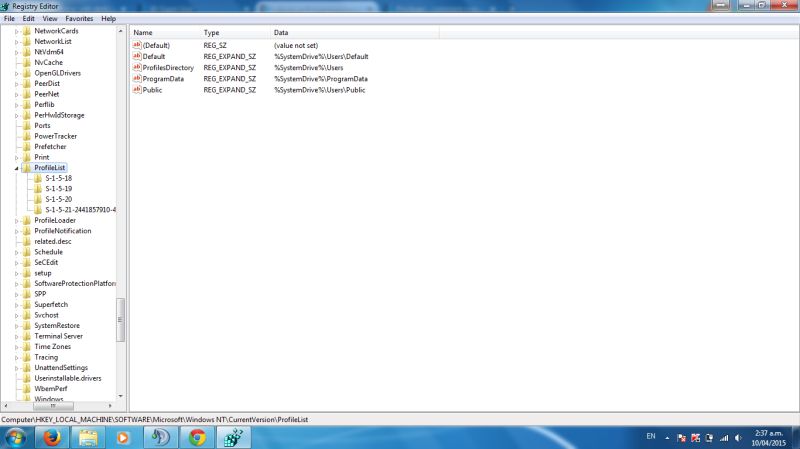The image size is (800, 449).
Task: Launch Firefox from the taskbar
Action: click(x=52, y=438)
